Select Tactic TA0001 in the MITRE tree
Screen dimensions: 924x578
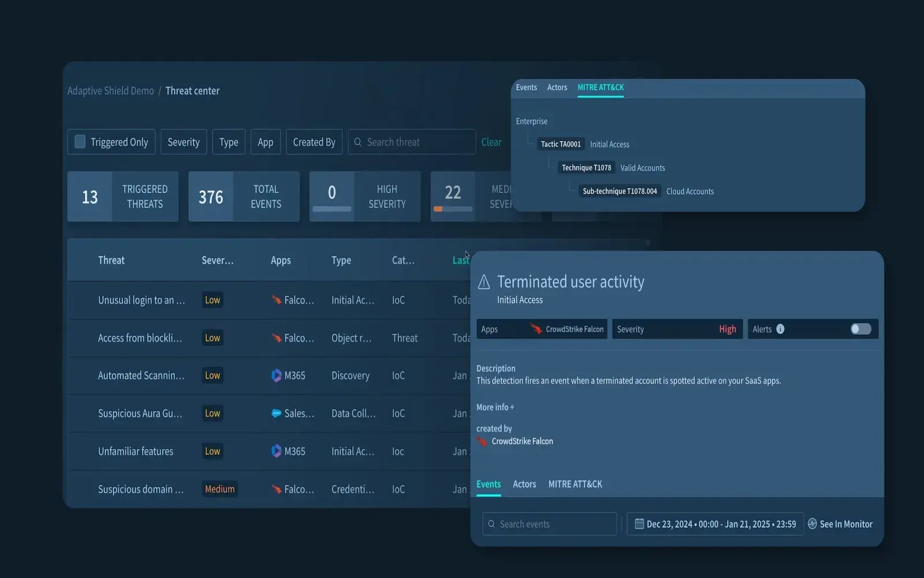tap(560, 144)
